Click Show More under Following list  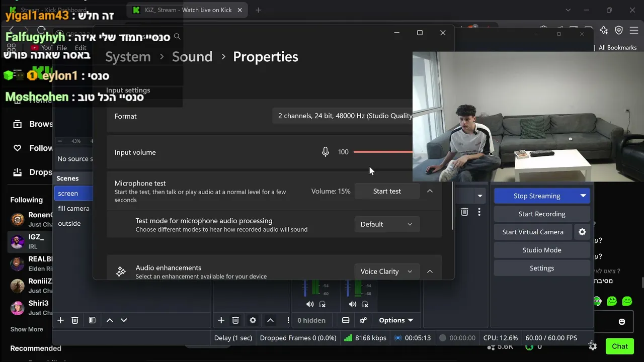(x=27, y=329)
